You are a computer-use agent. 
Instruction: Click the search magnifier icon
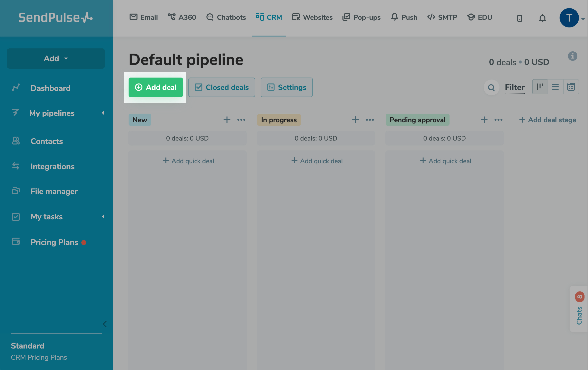(x=491, y=87)
